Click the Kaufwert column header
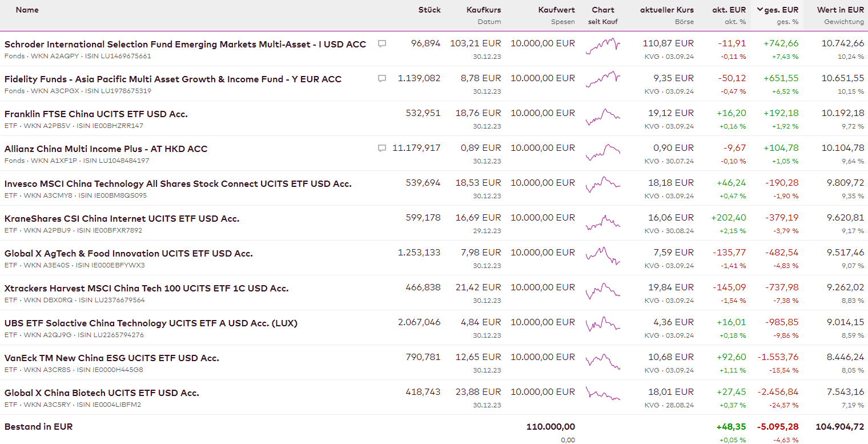This screenshot has width=868, height=444. (556, 10)
